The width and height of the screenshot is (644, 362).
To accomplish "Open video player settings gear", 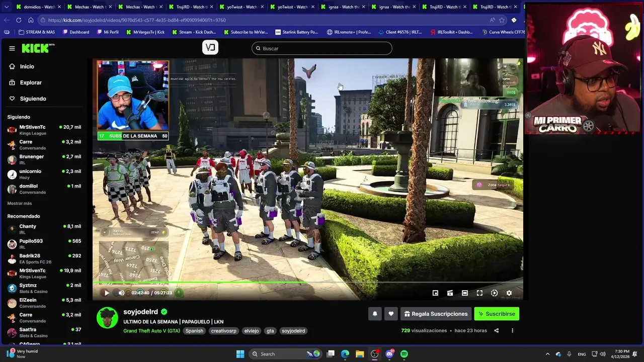I will click(x=509, y=293).
